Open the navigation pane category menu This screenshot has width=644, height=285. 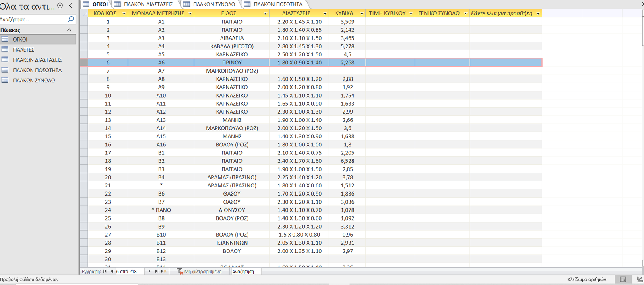[x=60, y=6]
